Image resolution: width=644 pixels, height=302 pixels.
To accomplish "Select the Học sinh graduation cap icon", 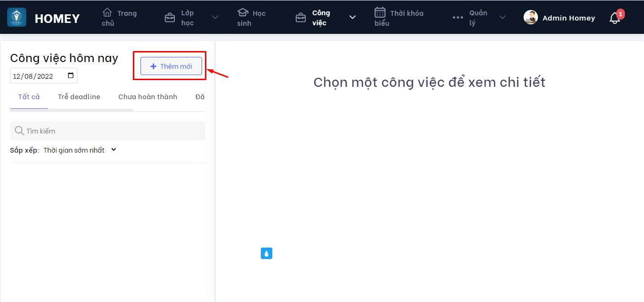I will [x=243, y=13].
